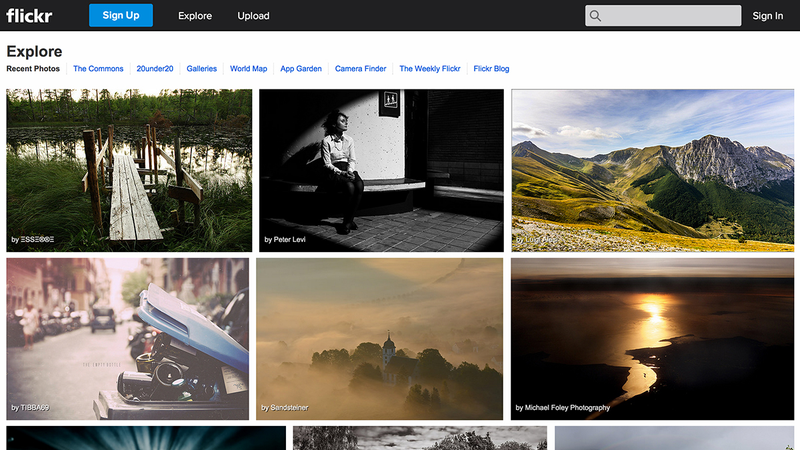Open the Camera Finder
Image resolution: width=800 pixels, height=450 pixels.
360,68
